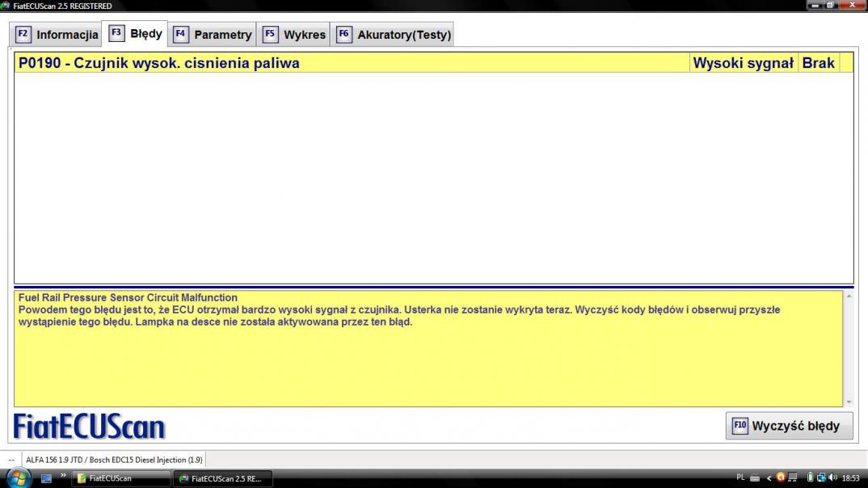The width and height of the screenshot is (868, 488).
Task: Open the Błędy tab
Action: click(x=135, y=33)
